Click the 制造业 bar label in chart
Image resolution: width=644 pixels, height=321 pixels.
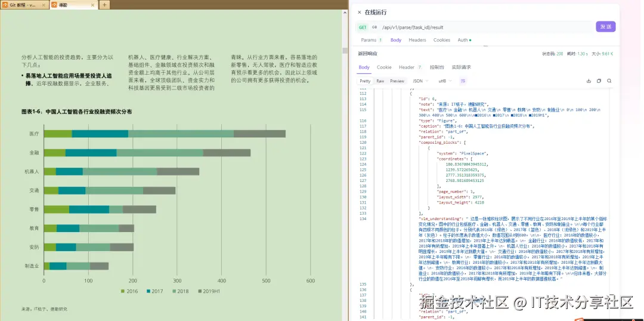(32, 266)
